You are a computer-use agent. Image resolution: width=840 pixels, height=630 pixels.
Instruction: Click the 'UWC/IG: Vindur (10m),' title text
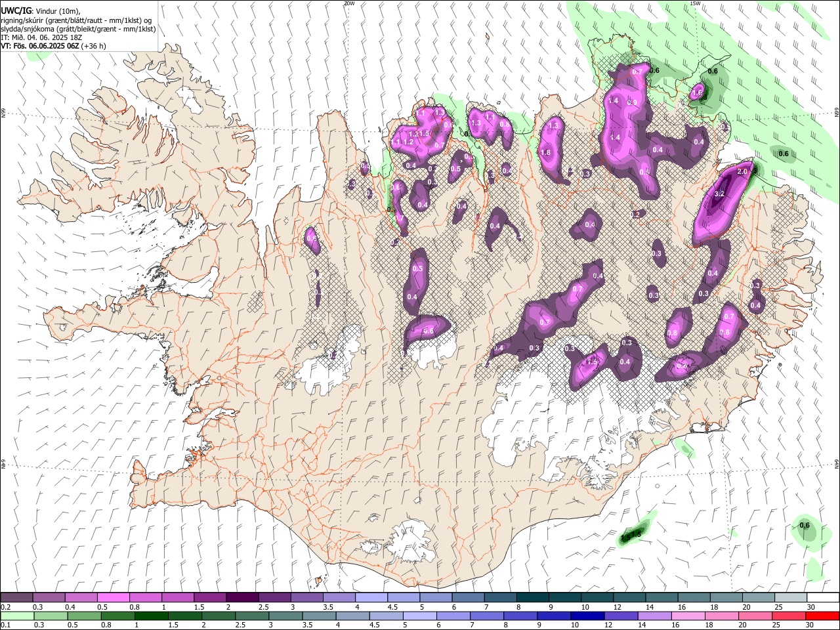pyautogui.click(x=40, y=11)
